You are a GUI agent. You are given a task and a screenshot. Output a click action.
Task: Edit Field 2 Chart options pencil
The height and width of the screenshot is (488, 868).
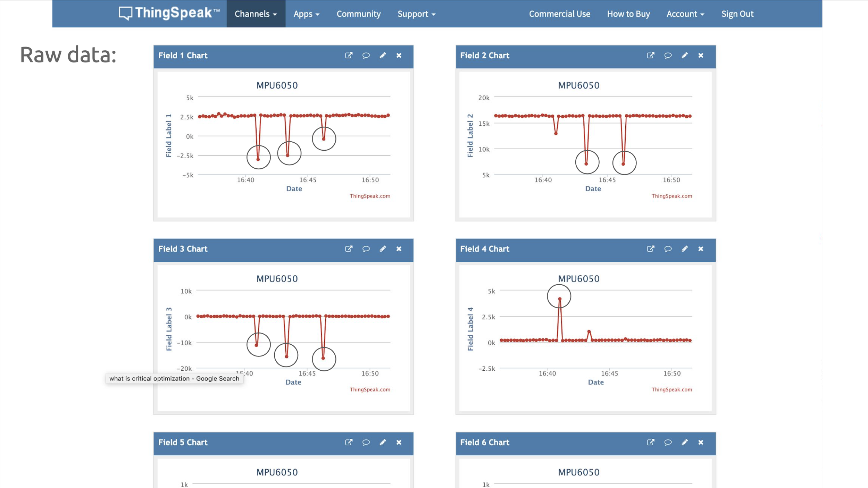(684, 56)
